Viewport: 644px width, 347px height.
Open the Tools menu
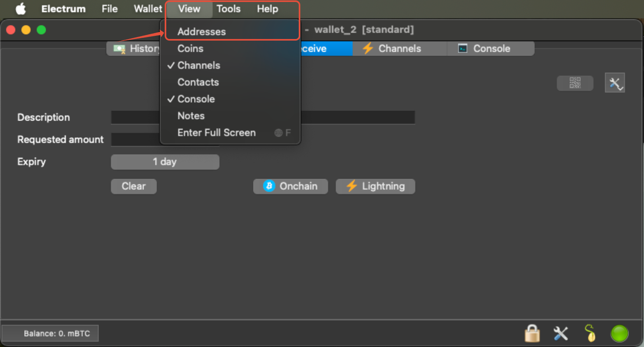pyautogui.click(x=228, y=9)
